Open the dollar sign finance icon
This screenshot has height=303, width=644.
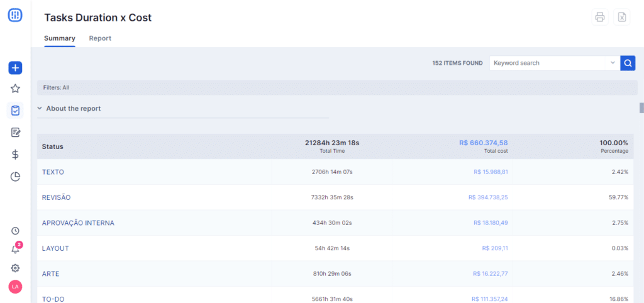click(15, 155)
